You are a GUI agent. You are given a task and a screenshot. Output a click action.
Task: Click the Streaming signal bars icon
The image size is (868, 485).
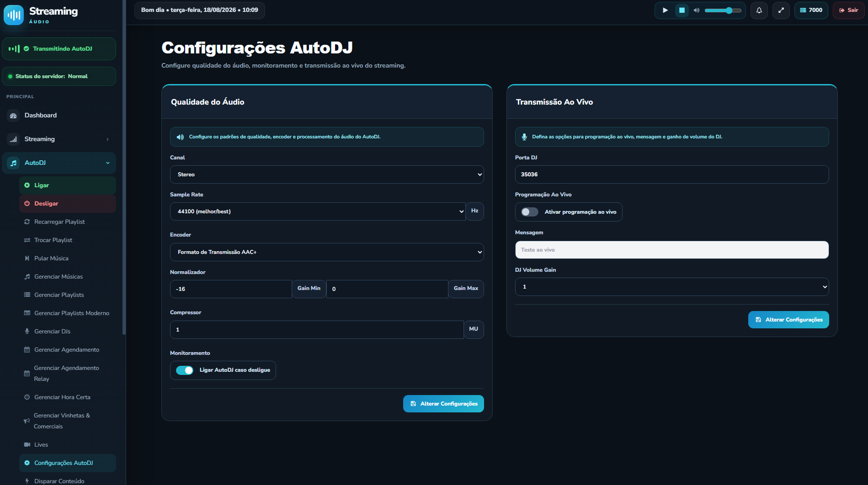(x=13, y=139)
